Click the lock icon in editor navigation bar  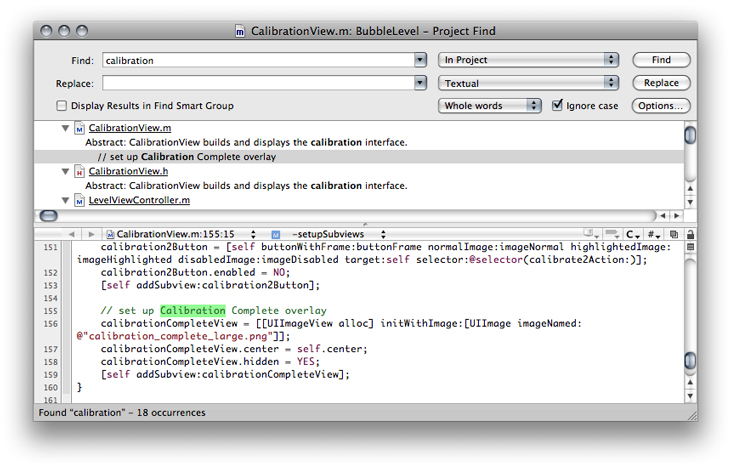(x=689, y=234)
